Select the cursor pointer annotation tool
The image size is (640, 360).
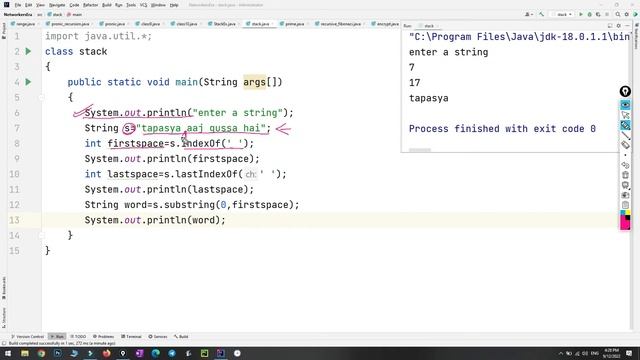click(625, 115)
